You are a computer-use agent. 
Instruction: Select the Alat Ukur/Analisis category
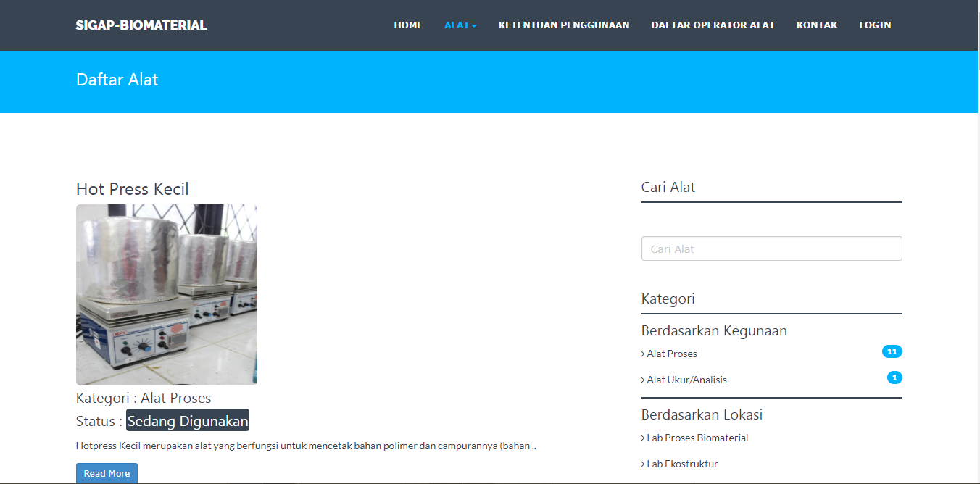coord(686,380)
